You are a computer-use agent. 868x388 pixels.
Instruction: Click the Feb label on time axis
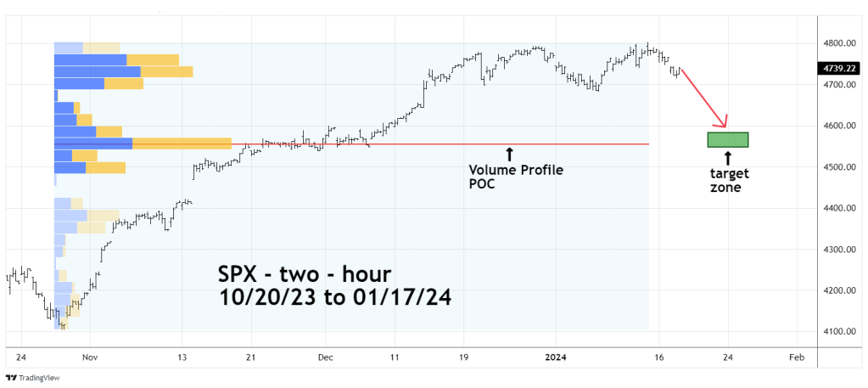coord(796,358)
